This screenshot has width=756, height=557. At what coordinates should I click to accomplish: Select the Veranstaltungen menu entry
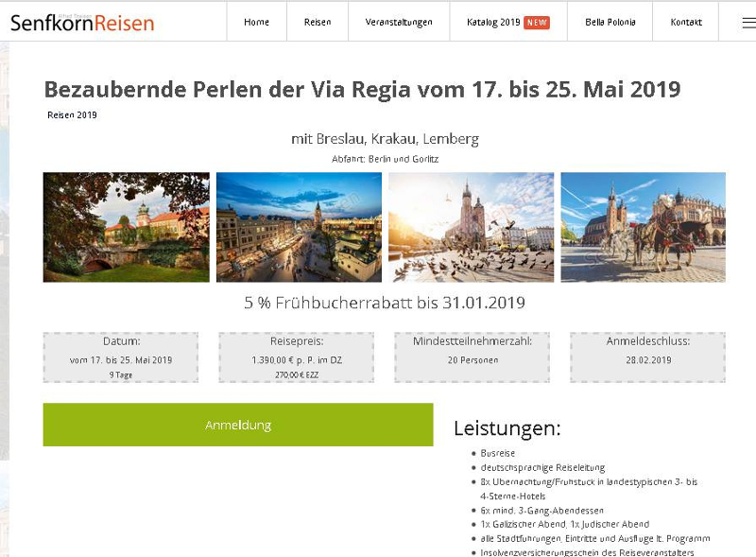[x=399, y=22]
